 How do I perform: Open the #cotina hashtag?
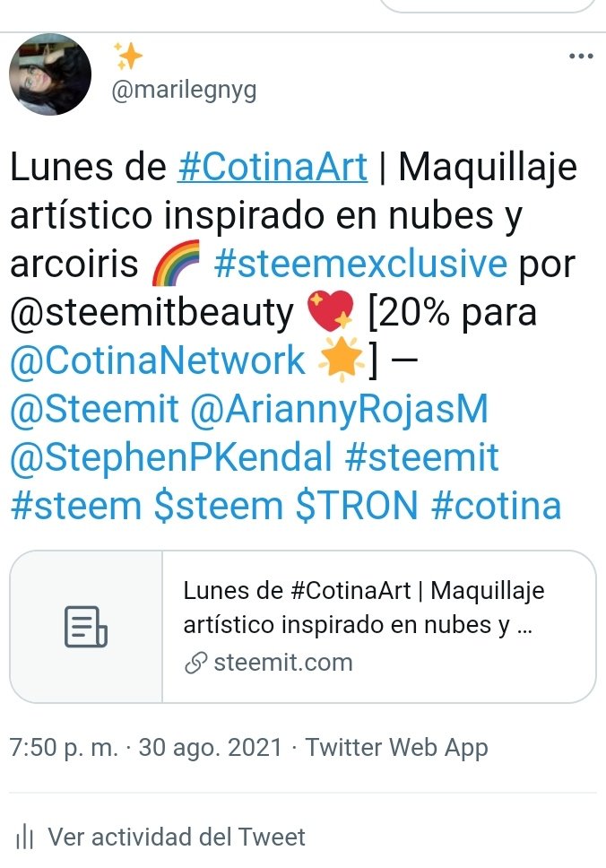(x=496, y=506)
